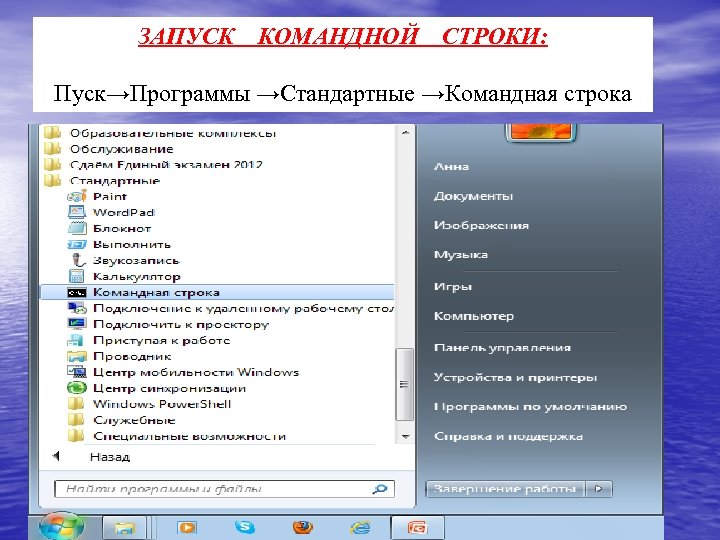
Task: Click the Выполнить run icon
Action: tap(77, 244)
